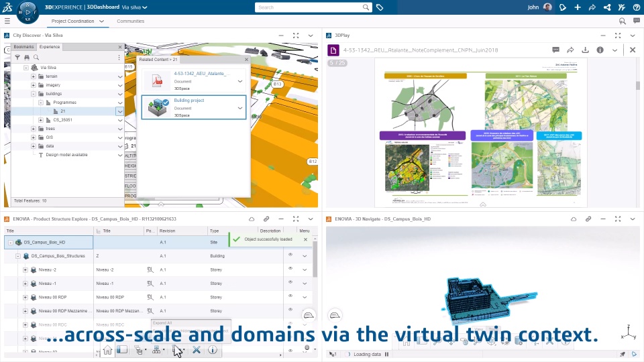Viewport: 644px width, 362px height.
Task: Click in the top Search field
Action: 313,7
